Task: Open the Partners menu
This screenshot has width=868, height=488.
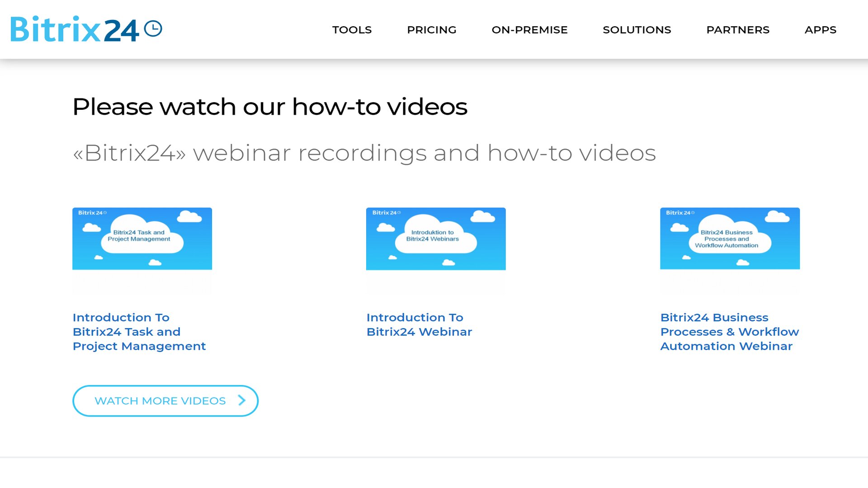Action: click(x=737, y=30)
